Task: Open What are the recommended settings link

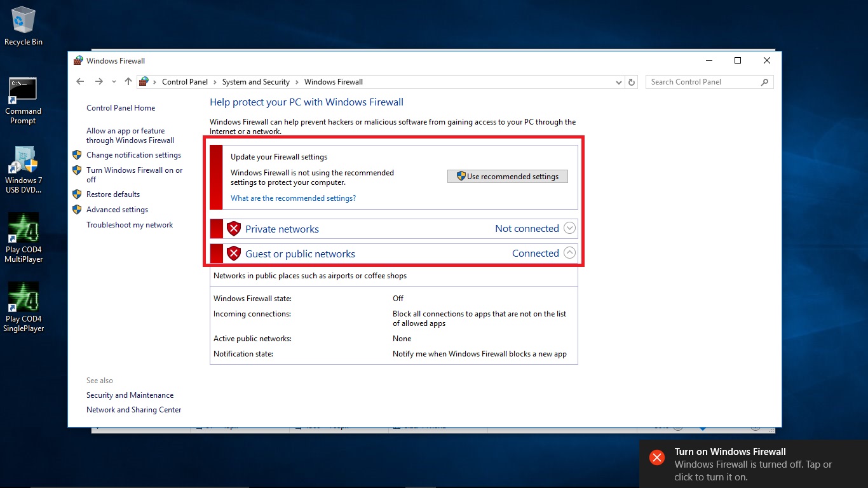Action: 293,198
